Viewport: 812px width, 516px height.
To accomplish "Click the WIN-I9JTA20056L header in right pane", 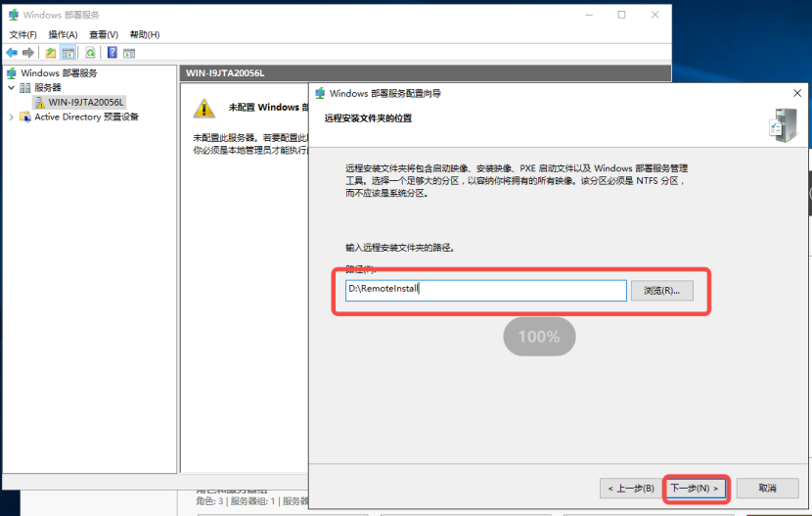I will 225,73.
